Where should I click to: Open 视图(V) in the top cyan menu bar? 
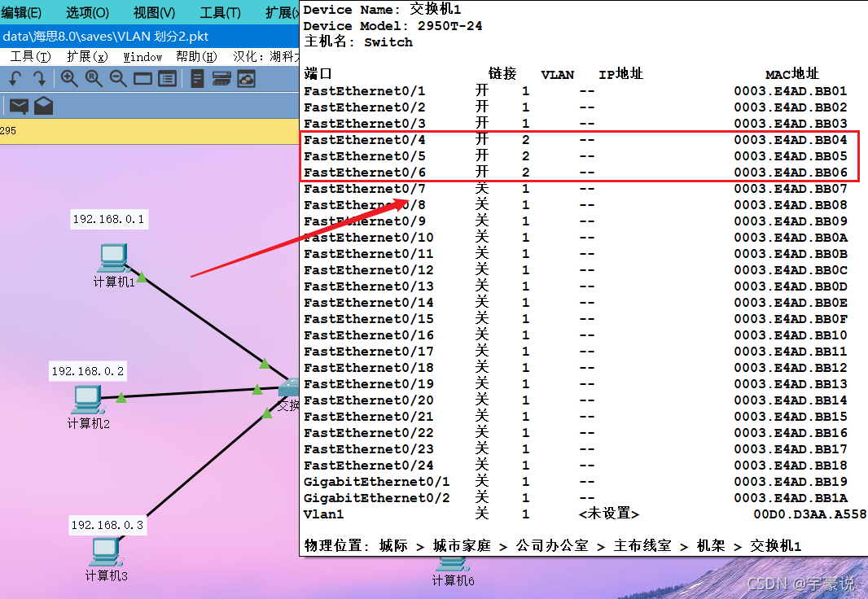(x=155, y=12)
